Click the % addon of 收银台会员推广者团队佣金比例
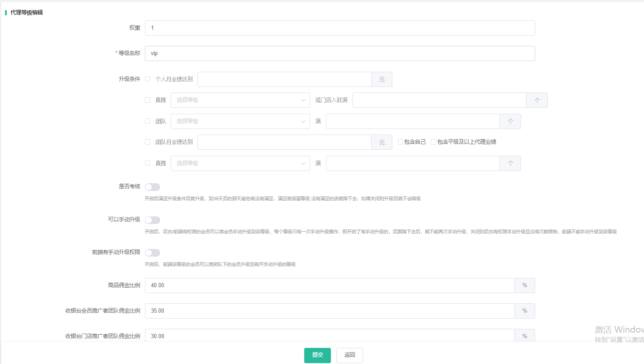Image resolution: width=644 pixels, height=364 pixels. [x=525, y=311]
